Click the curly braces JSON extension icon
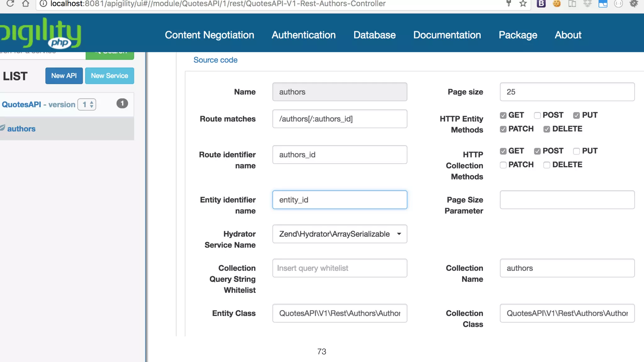 click(x=618, y=4)
